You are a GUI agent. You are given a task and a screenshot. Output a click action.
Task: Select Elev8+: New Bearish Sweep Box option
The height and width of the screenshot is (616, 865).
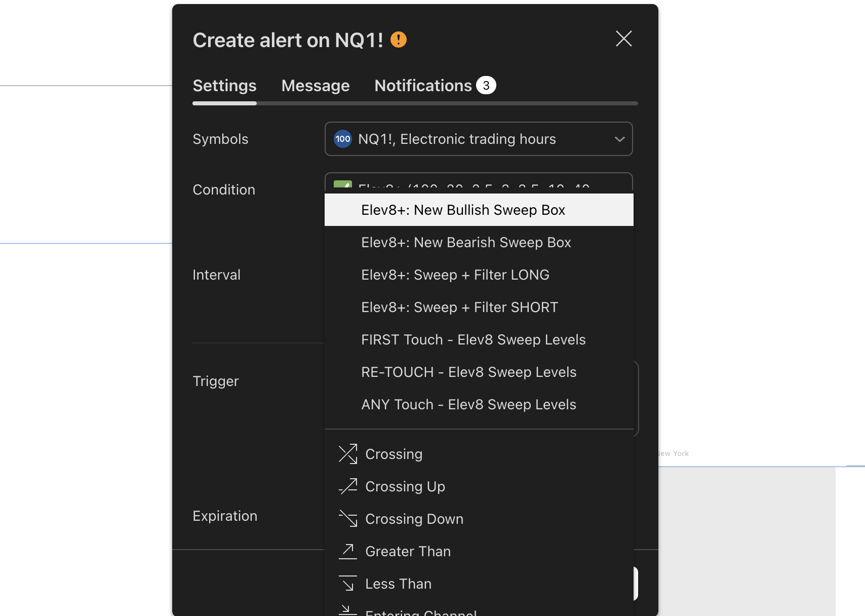pos(466,242)
